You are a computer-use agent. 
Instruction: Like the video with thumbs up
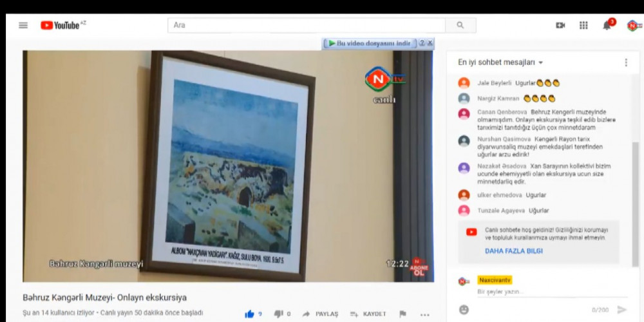pyautogui.click(x=249, y=314)
